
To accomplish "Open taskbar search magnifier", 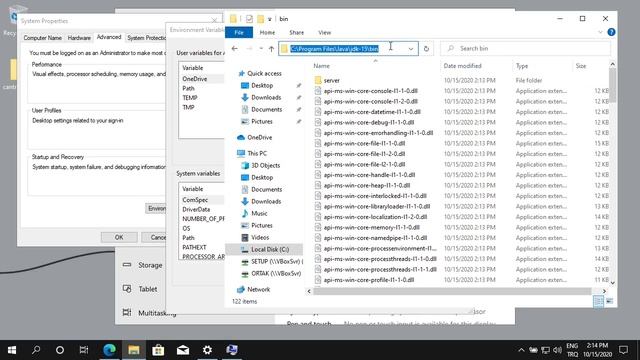I will pos(36,350).
